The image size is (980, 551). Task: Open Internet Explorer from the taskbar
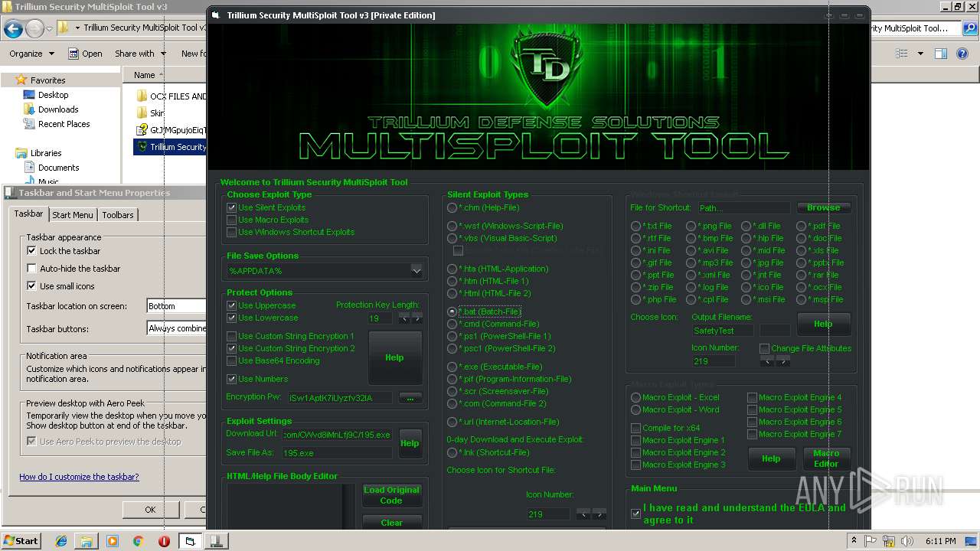pyautogui.click(x=60, y=541)
